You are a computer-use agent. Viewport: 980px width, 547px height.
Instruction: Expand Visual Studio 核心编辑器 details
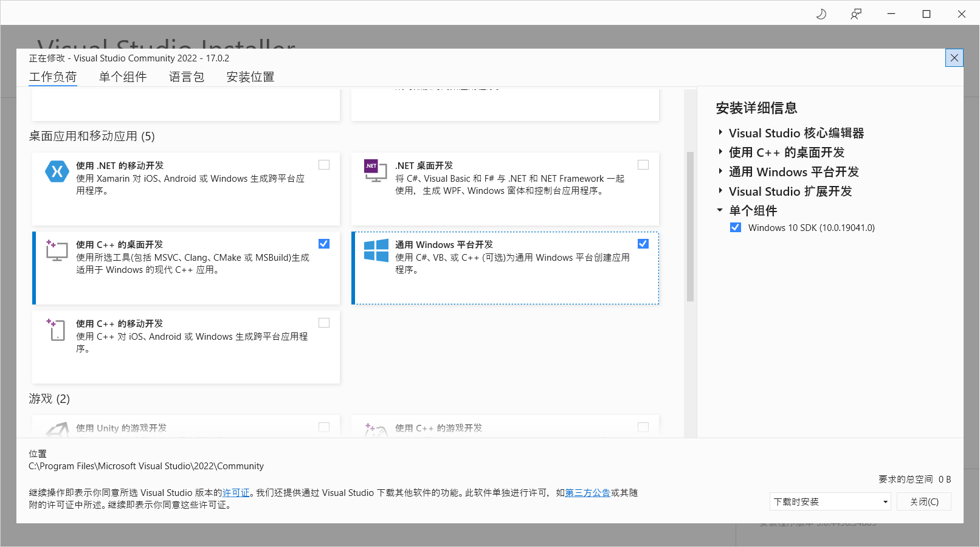pos(720,132)
